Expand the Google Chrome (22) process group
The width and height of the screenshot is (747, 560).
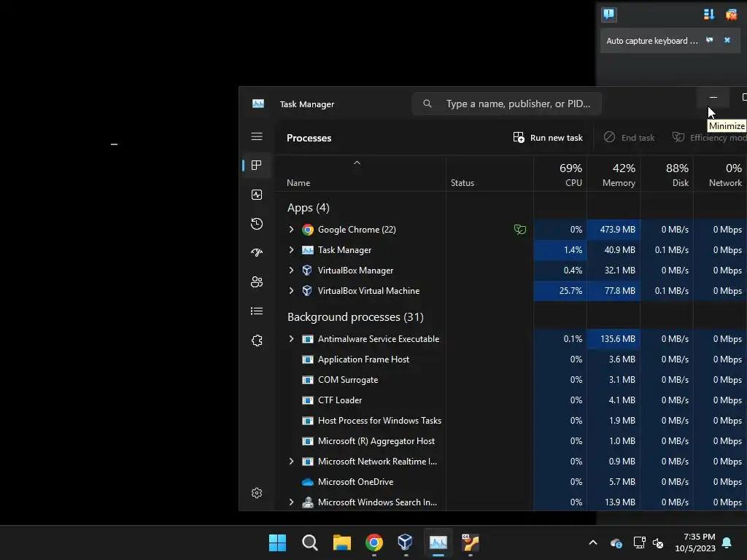pyautogui.click(x=292, y=230)
